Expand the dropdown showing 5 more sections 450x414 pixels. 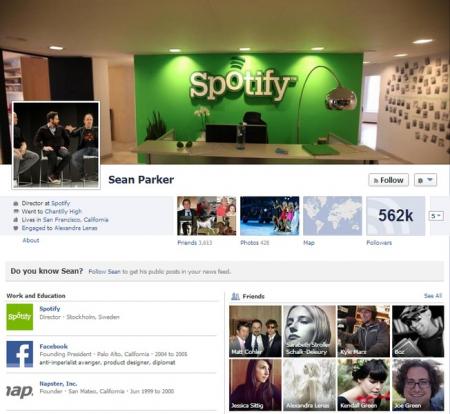pos(436,216)
